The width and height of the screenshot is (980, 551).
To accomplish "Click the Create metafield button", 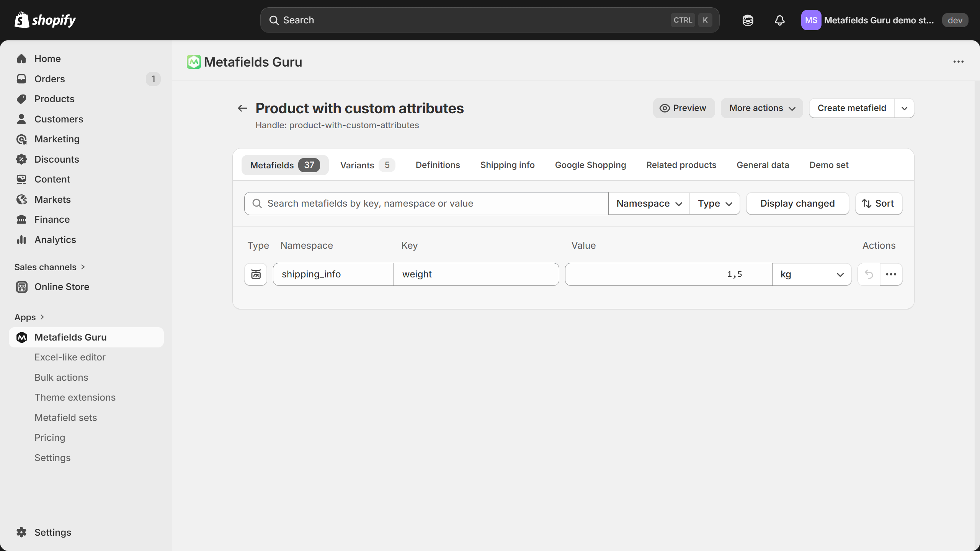I will coord(852,108).
